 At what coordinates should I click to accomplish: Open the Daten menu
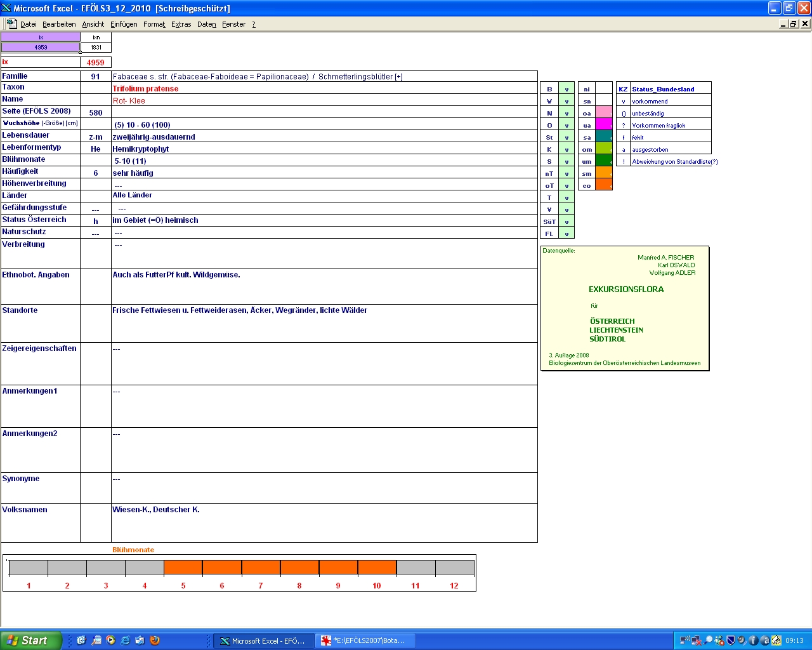click(x=207, y=24)
